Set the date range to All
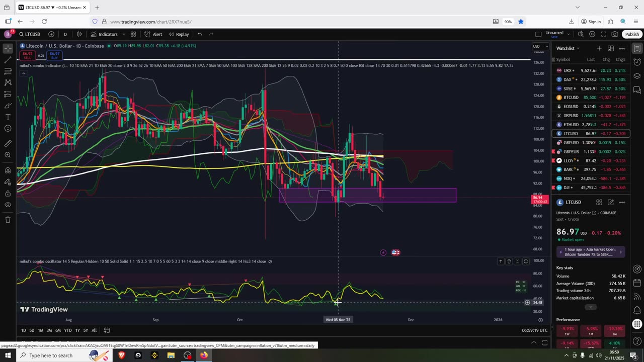The image size is (644, 362). point(94,330)
